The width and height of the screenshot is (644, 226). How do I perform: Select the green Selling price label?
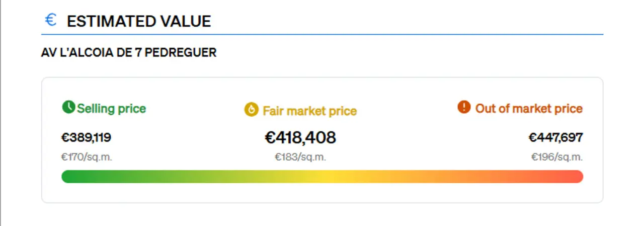[111, 108]
